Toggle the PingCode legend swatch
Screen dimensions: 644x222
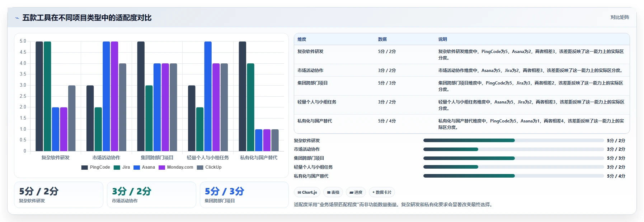click(x=85, y=167)
